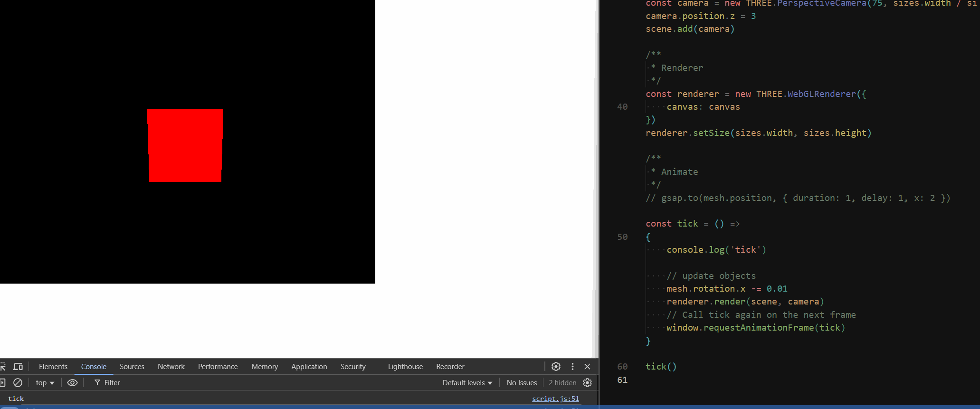The width and height of the screenshot is (980, 409).
Task: Switch to the Application tab
Action: (x=309, y=366)
